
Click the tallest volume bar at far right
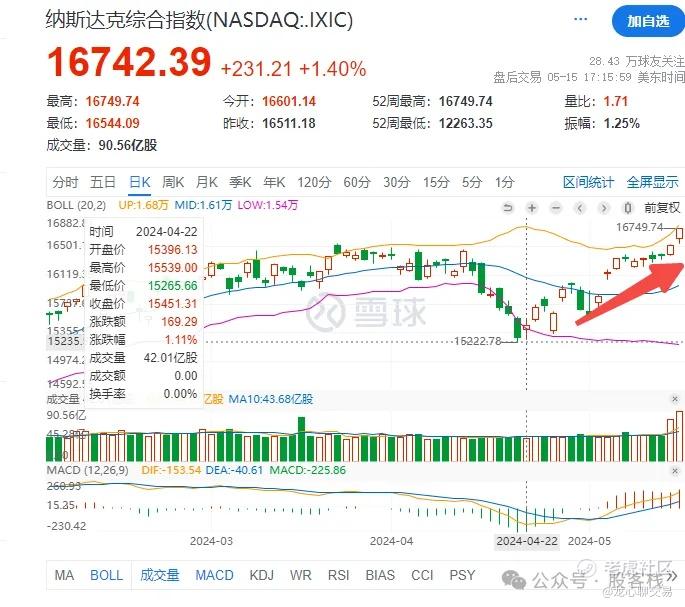point(679,436)
